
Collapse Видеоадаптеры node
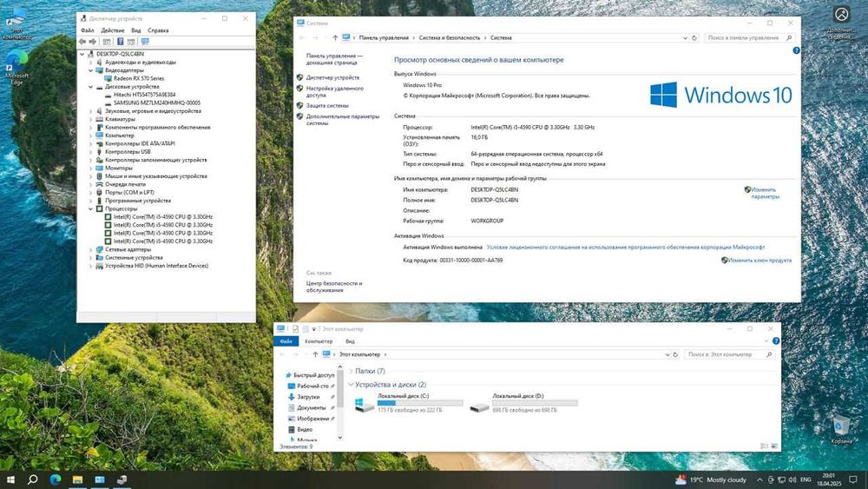click(x=91, y=70)
